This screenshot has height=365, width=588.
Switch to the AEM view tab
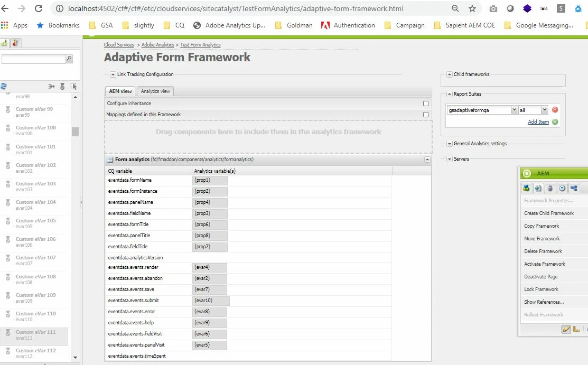120,91
